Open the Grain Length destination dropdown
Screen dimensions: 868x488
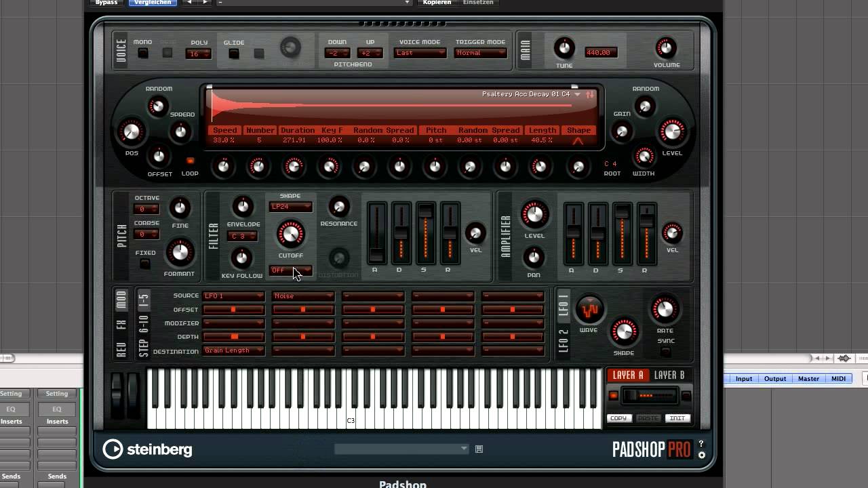[x=233, y=351]
